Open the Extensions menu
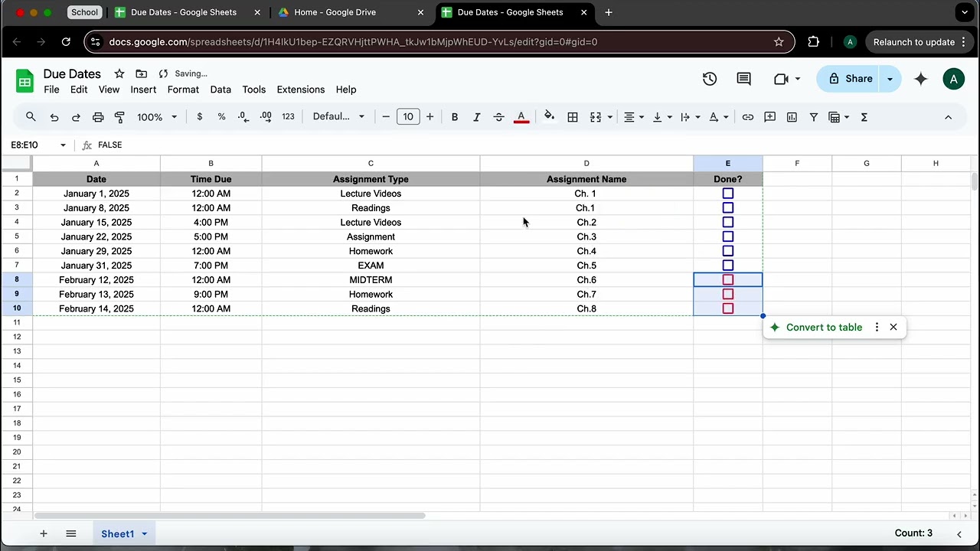The width and height of the screenshot is (980, 551). 301,90
